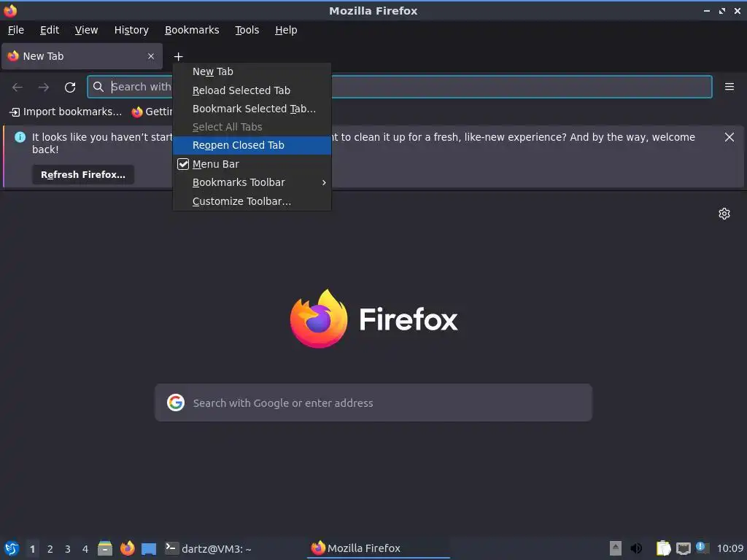The width and height of the screenshot is (747, 560).
Task: Open the File menu
Action: (16, 30)
